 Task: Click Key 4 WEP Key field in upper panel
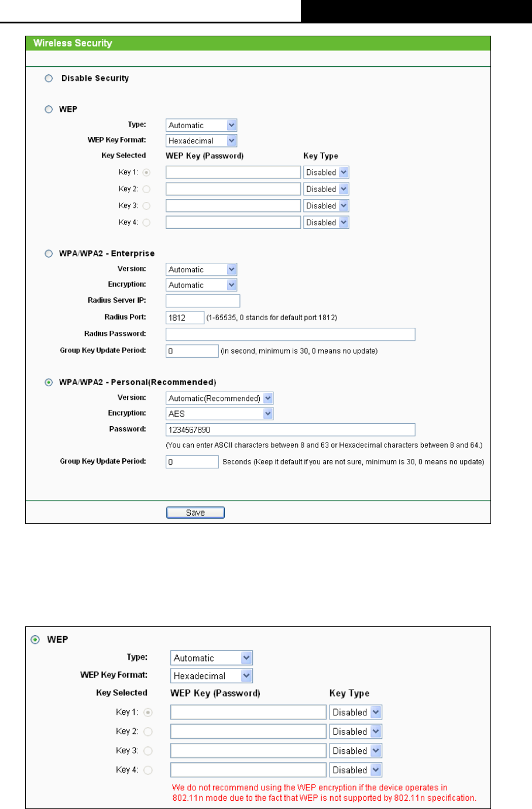point(233,222)
